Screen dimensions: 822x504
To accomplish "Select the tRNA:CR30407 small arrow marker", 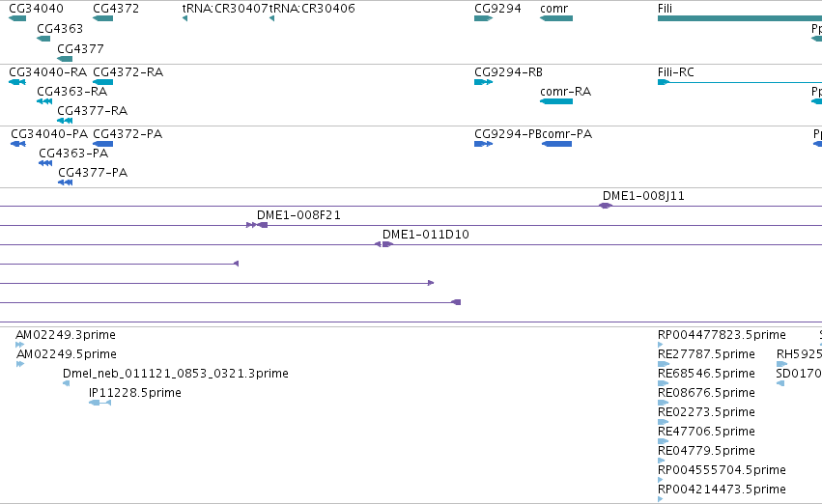I will pyautogui.click(x=184, y=18).
